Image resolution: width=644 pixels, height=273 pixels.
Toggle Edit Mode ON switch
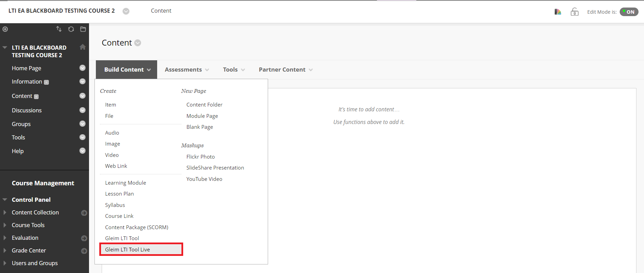click(629, 12)
